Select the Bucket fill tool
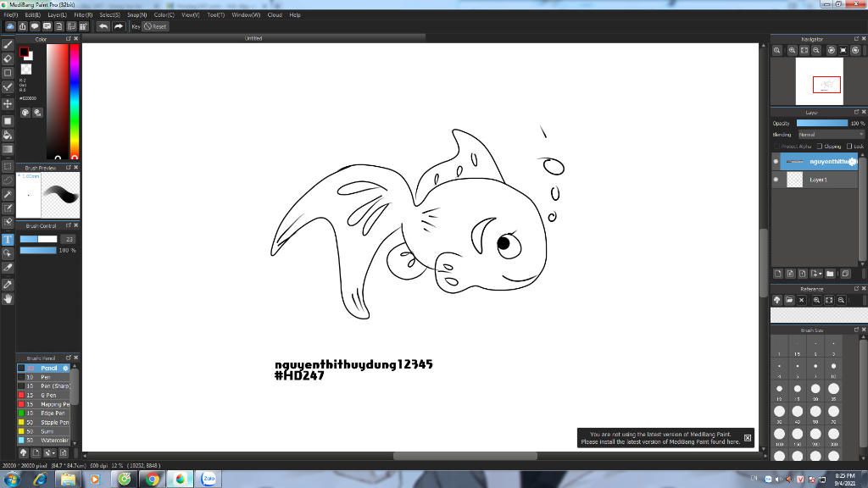The image size is (868, 488). [x=8, y=135]
